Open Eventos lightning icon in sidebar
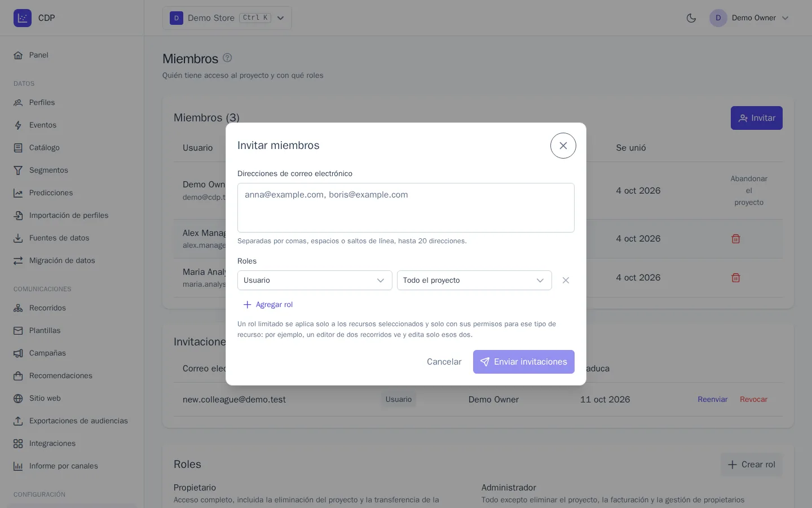The width and height of the screenshot is (812, 508). 18,125
